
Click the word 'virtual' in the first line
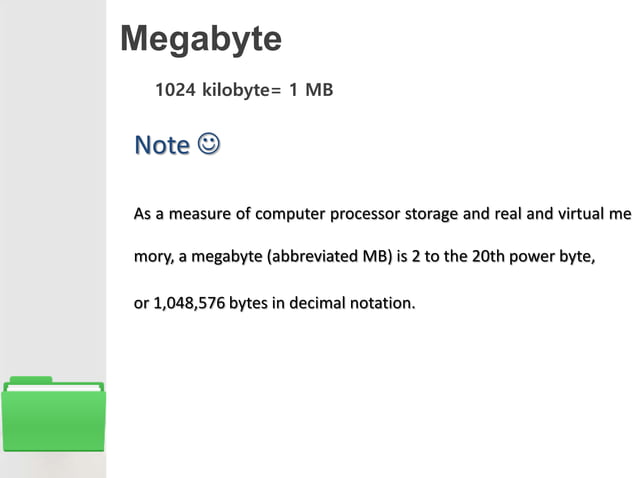point(581,214)
